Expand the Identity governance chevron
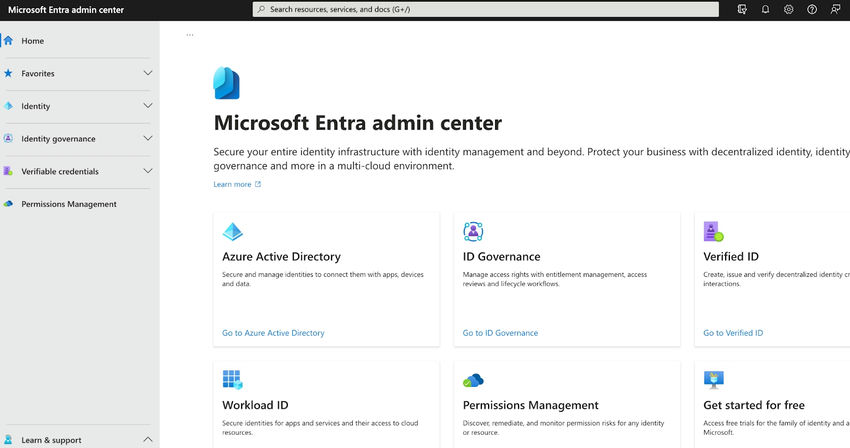Viewport: 850px width, 448px height. (x=147, y=138)
